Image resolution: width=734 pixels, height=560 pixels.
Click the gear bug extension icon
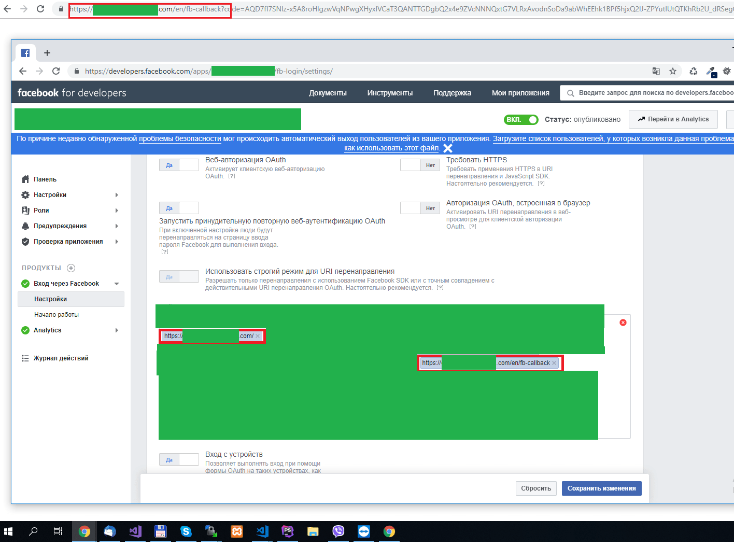727,71
